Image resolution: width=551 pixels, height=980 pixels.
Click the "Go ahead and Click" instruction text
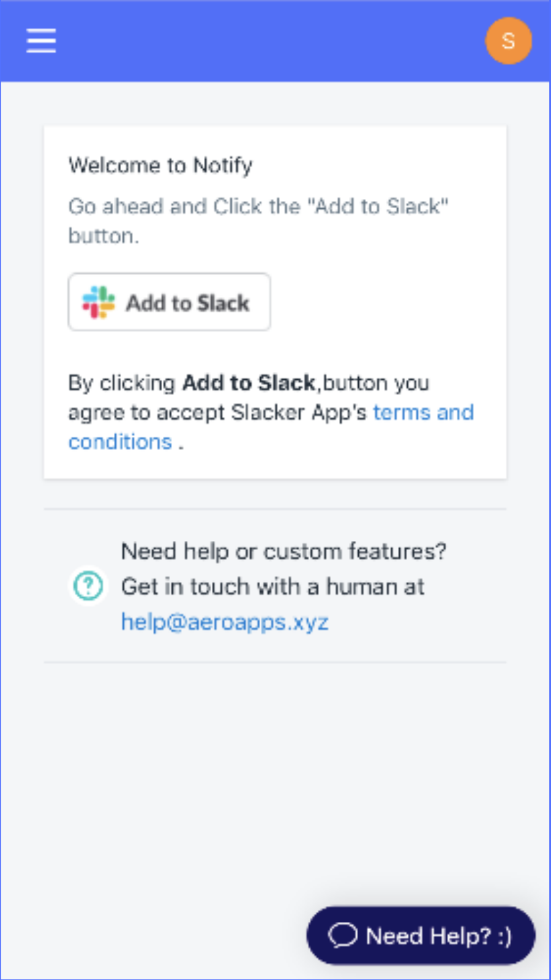(184, 206)
